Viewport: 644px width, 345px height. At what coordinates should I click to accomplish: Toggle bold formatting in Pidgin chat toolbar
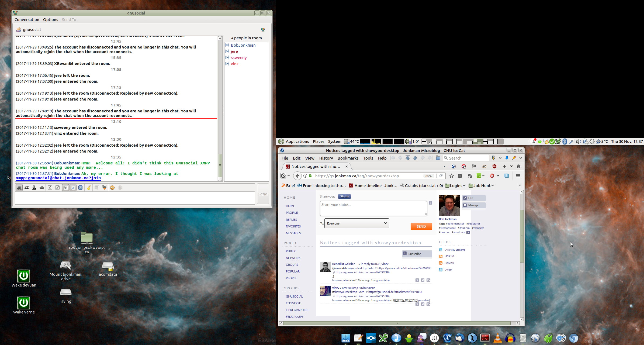pyautogui.click(x=19, y=188)
